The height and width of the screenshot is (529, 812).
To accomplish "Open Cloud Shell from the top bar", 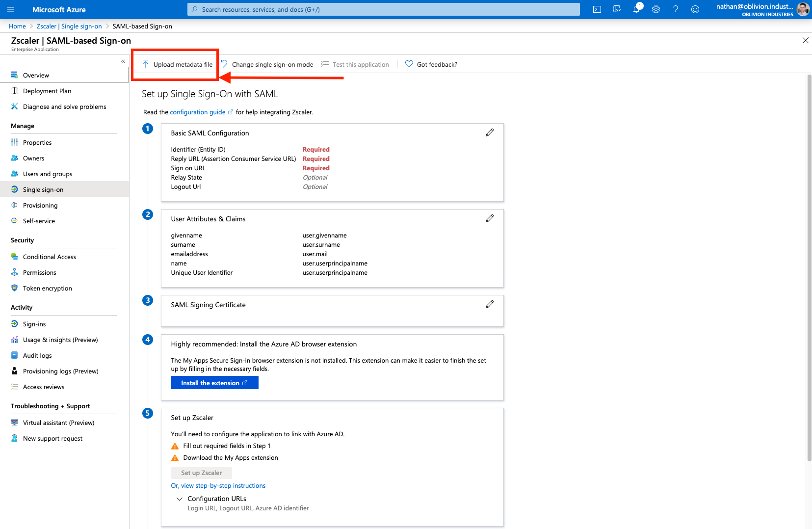I will tap(597, 9).
